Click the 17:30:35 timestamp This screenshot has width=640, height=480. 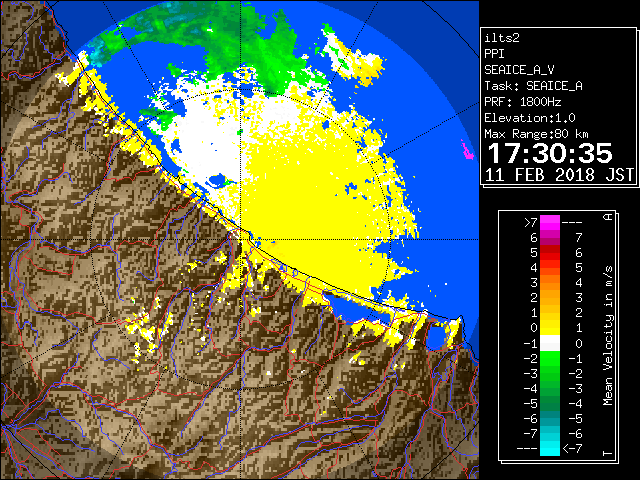[550, 153]
